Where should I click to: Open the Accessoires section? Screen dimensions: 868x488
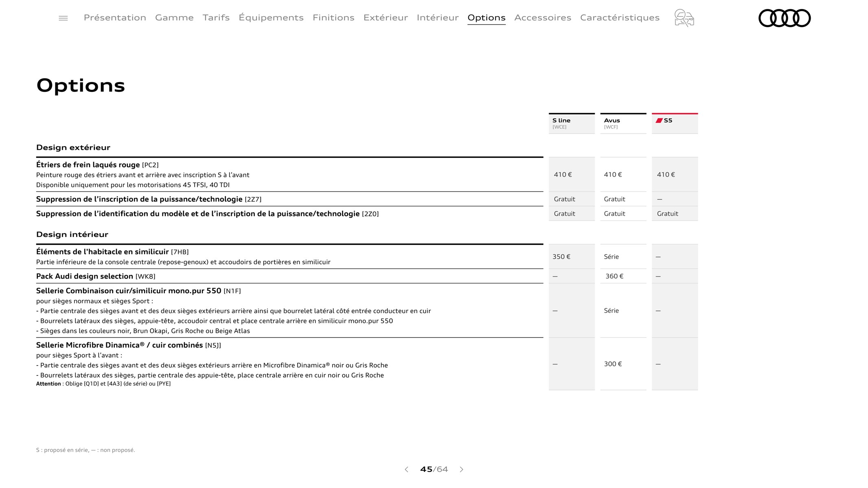(542, 17)
